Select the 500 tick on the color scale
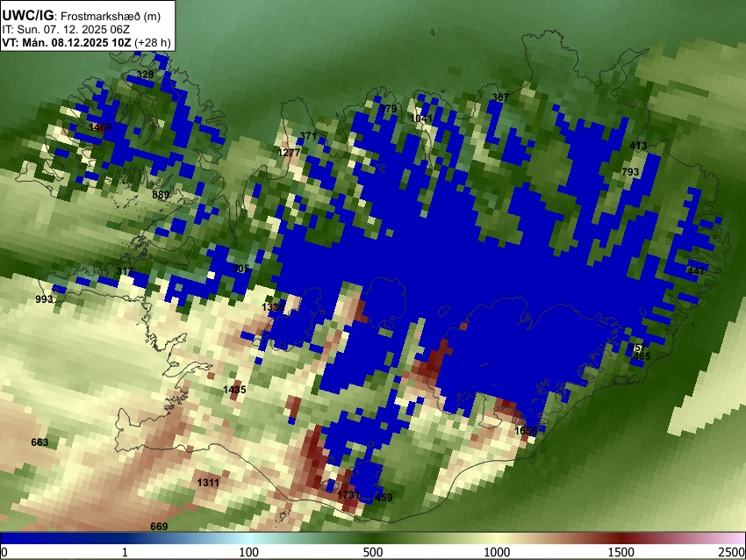746x560 pixels. [373, 552]
